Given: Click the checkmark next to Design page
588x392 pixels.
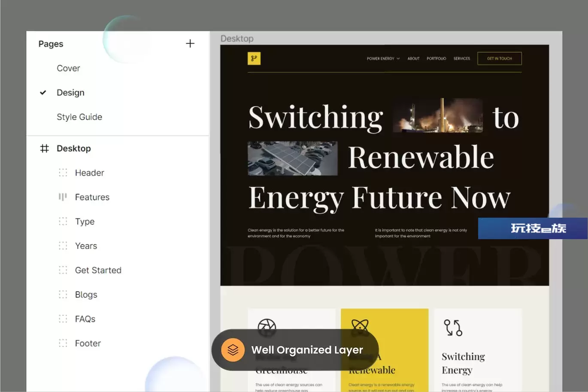Looking at the screenshot, I should (43, 93).
